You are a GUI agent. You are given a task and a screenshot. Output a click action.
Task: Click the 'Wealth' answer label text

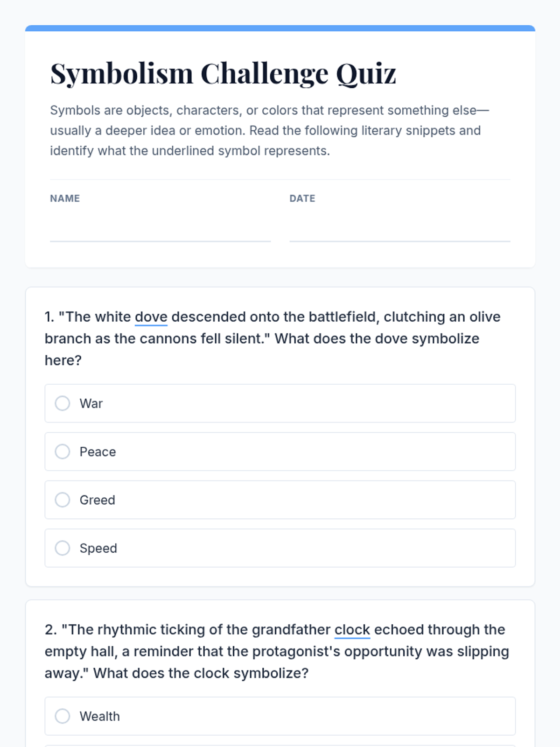coord(99,717)
